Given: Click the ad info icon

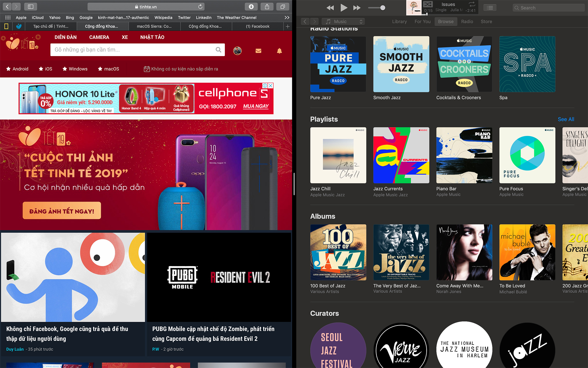Looking at the screenshot, I should pyautogui.click(x=265, y=86).
